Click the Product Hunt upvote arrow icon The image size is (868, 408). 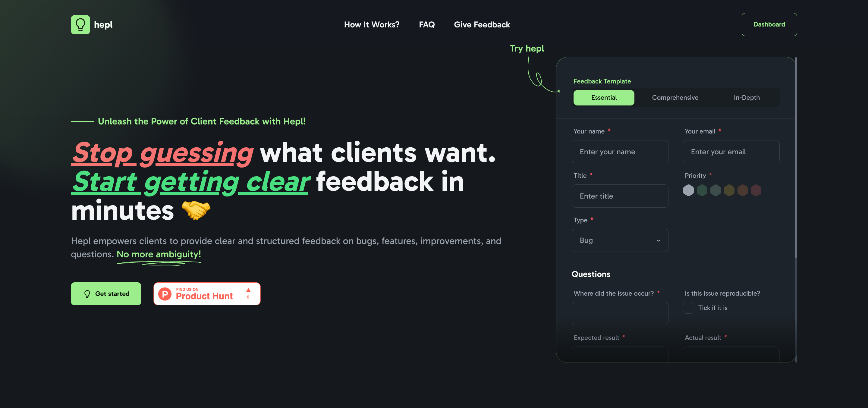pyautogui.click(x=249, y=290)
